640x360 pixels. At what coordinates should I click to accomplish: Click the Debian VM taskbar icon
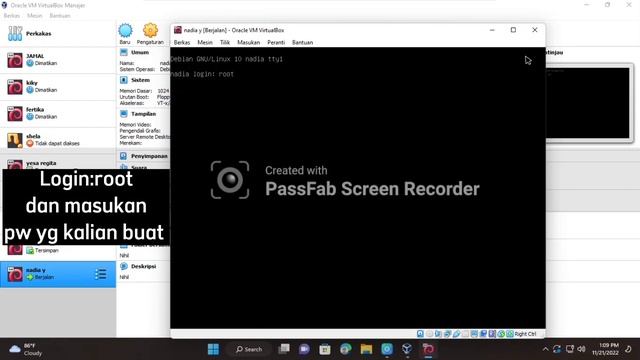pyautogui.click(x=428, y=349)
